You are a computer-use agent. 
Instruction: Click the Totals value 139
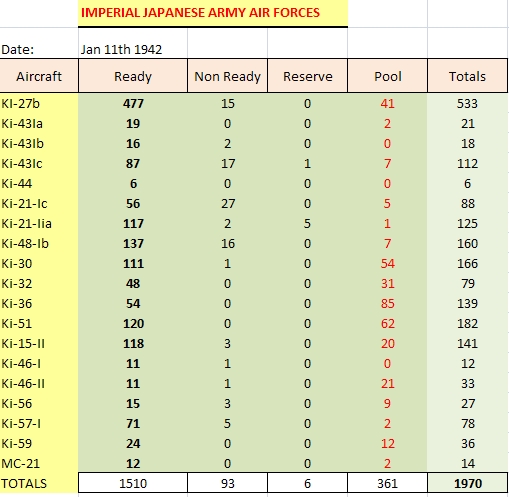point(467,304)
